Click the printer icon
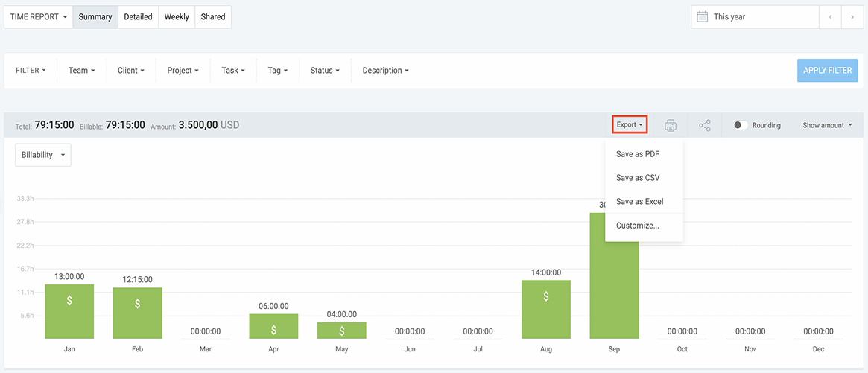The image size is (868, 373). click(671, 125)
